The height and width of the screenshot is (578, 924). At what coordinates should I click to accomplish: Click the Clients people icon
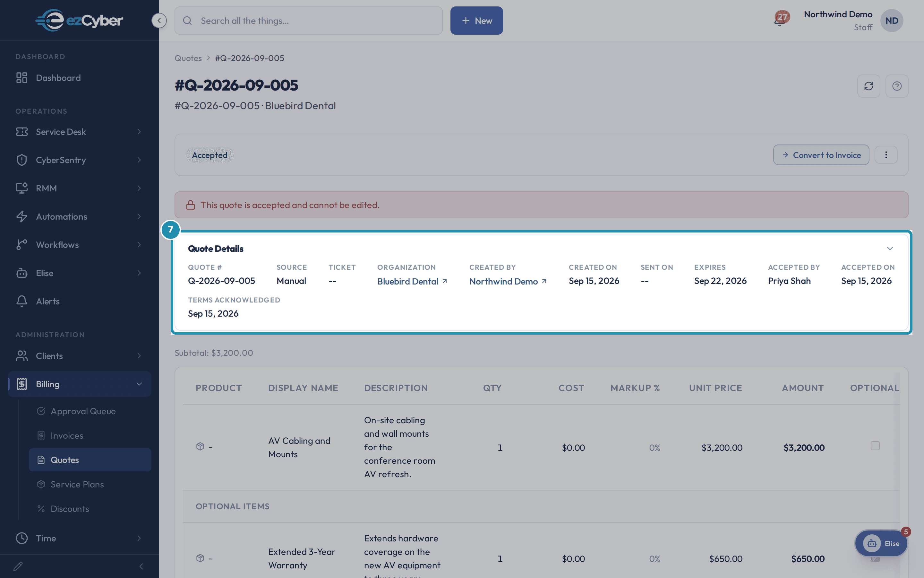click(x=22, y=356)
